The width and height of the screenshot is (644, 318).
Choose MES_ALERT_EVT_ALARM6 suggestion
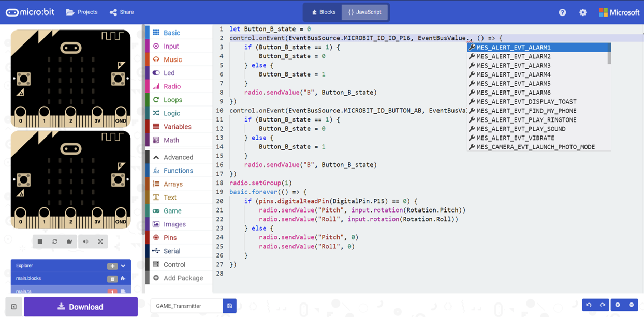point(537,93)
